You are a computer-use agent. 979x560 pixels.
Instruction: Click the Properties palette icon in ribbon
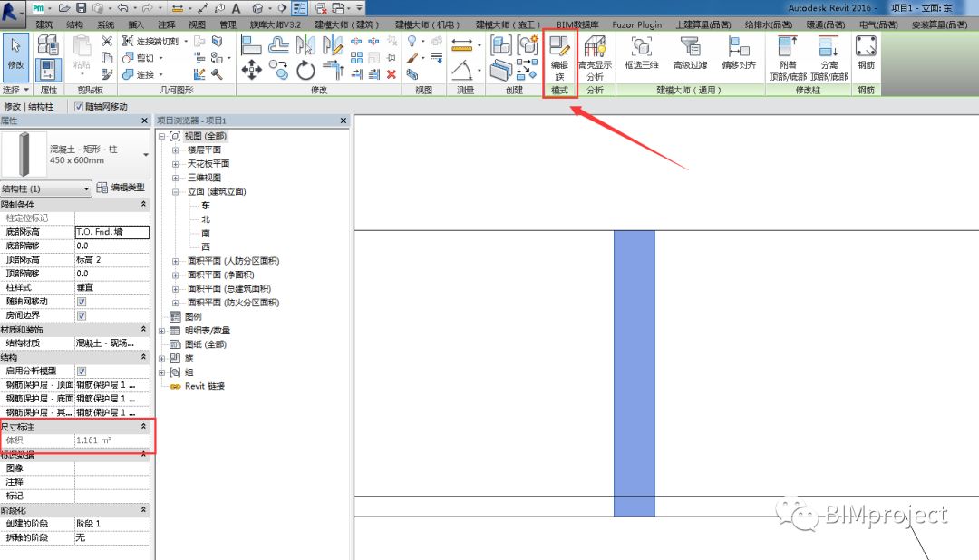[x=48, y=70]
